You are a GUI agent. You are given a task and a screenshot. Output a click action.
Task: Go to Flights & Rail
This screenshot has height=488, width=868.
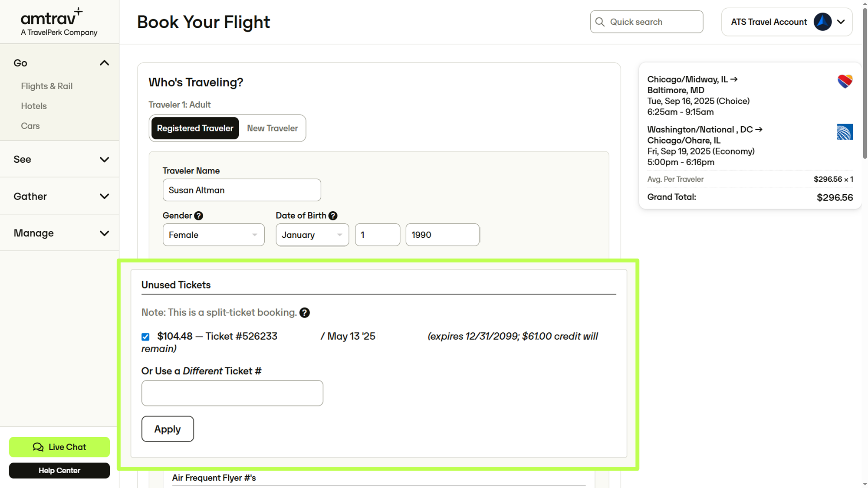[x=47, y=86]
